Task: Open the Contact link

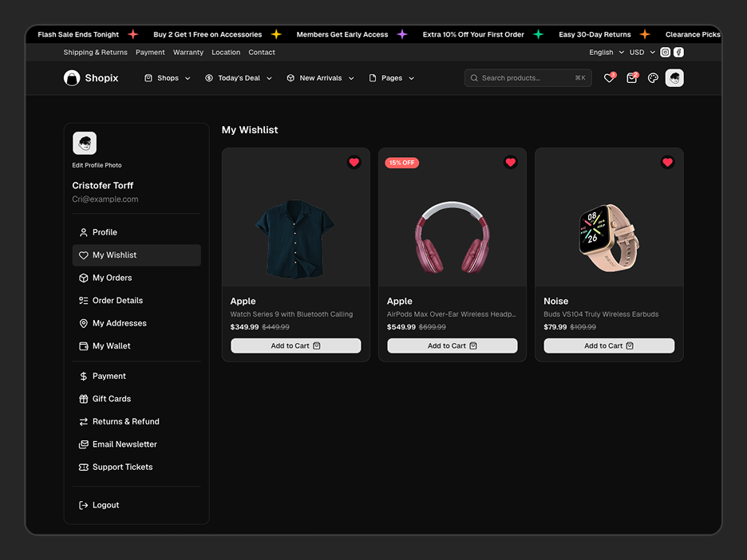Action: tap(262, 53)
